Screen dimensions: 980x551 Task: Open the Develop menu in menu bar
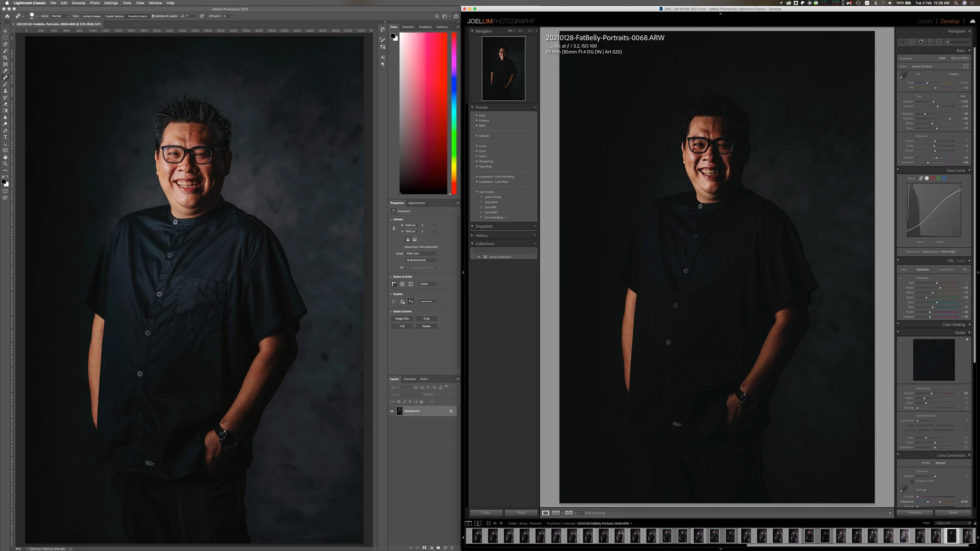(78, 3)
